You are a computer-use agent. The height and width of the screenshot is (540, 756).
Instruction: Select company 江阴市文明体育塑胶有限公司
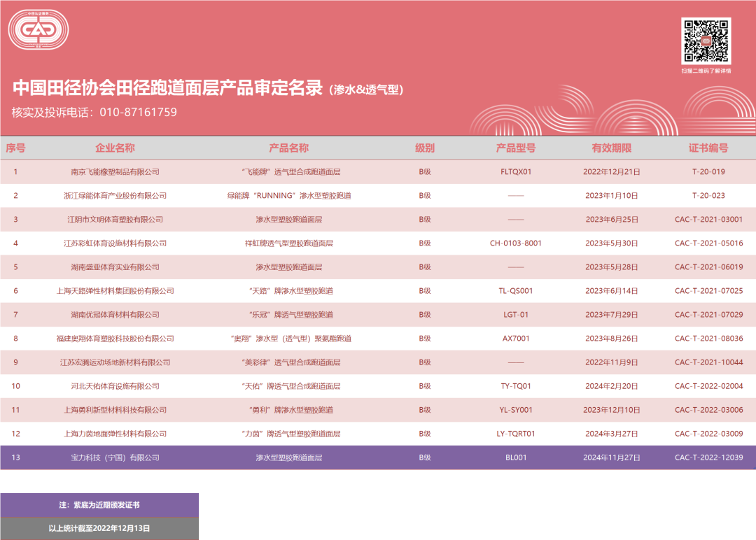pos(115,220)
